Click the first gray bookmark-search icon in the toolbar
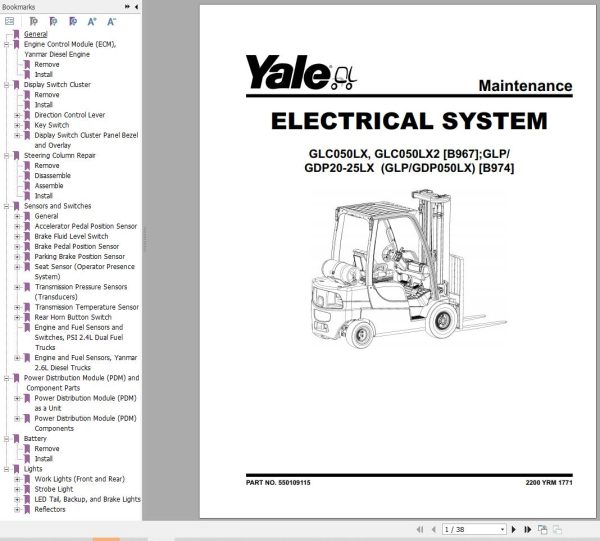Image resolution: width=600 pixels, height=541 pixels. 34,21
